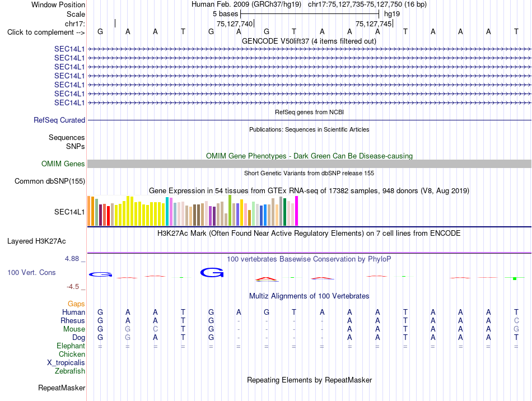Click the small green PhyloP square
The height and width of the screenshot is (401, 532).
click(515, 278)
